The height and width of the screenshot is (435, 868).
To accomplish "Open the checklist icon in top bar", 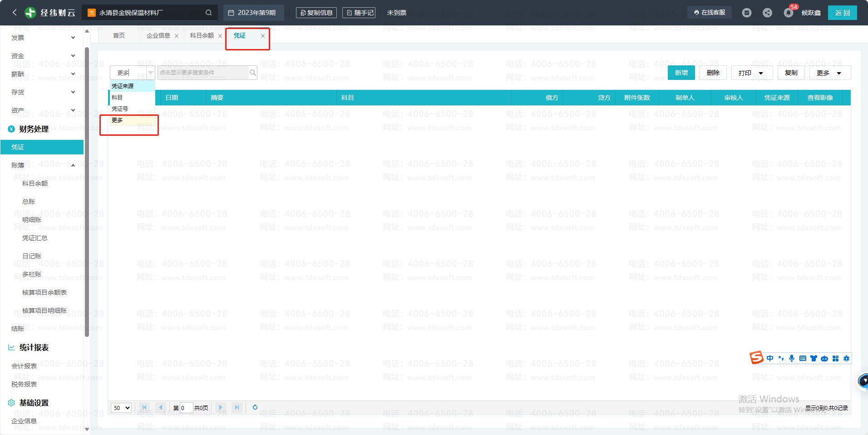I will click(747, 13).
